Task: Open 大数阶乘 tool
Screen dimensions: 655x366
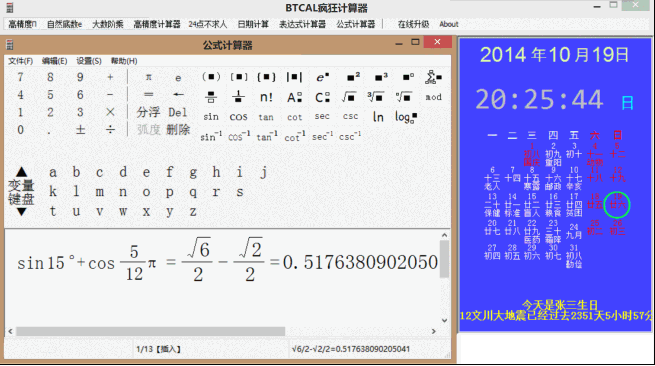Action: (x=108, y=24)
